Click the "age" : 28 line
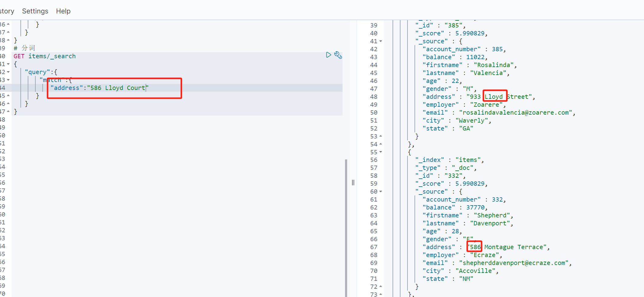 click(442, 231)
